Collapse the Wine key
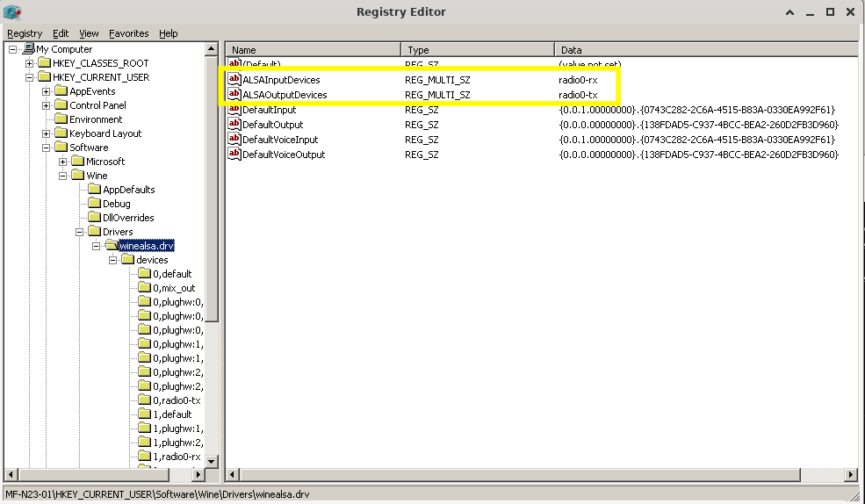Screen dimensions: 865x504 tap(63, 176)
